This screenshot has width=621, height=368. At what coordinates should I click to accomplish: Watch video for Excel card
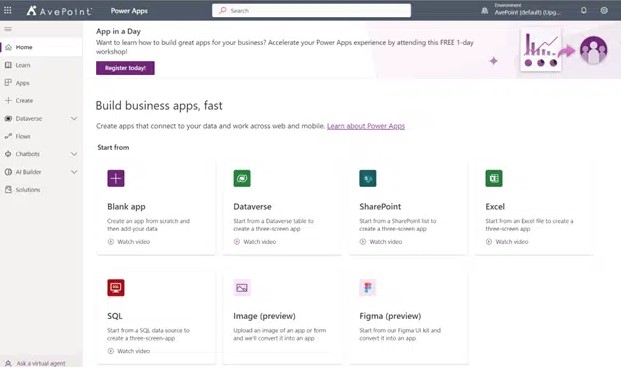pyautogui.click(x=507, y=242)
